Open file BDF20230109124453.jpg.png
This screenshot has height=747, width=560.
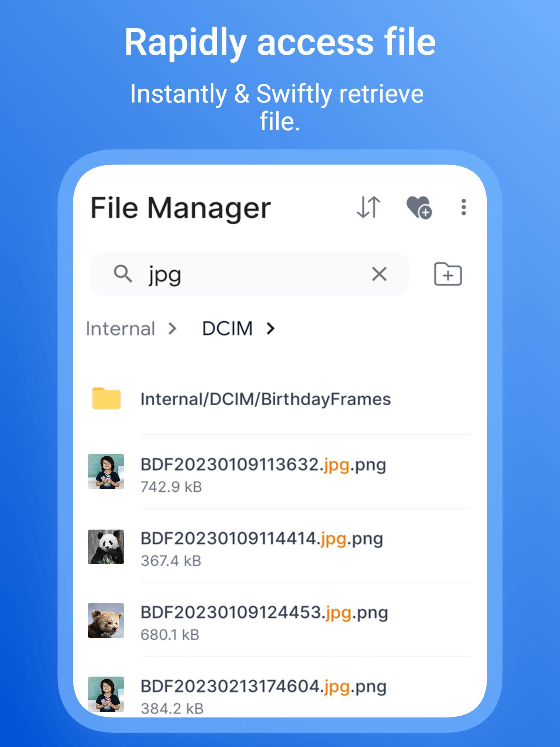264,613
